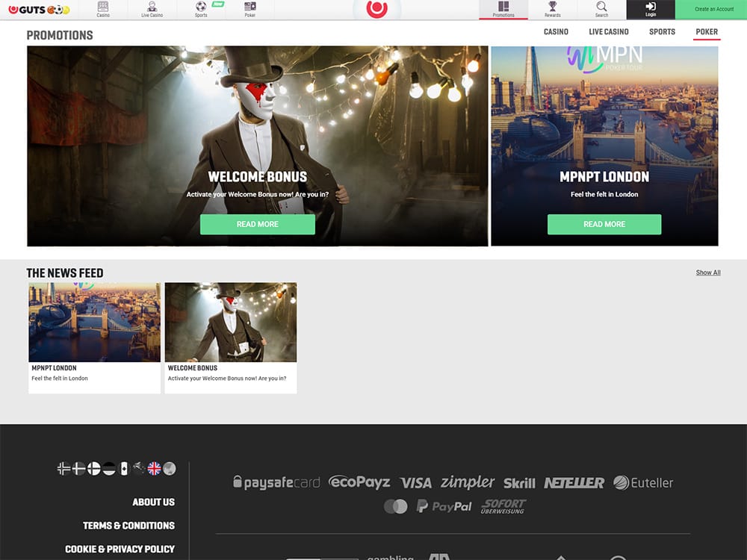Click the 'Feel the felt in London' news caption
747x560 pixels.
60,379
